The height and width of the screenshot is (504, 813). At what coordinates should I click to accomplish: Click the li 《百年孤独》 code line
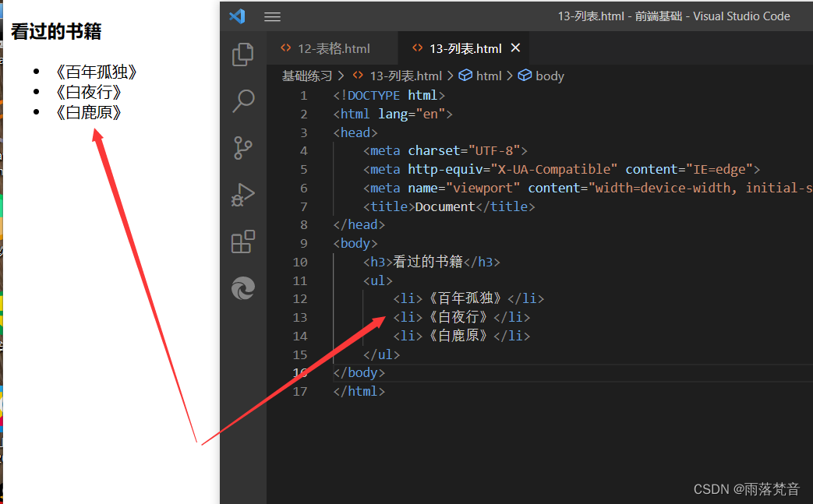(468, 298)
